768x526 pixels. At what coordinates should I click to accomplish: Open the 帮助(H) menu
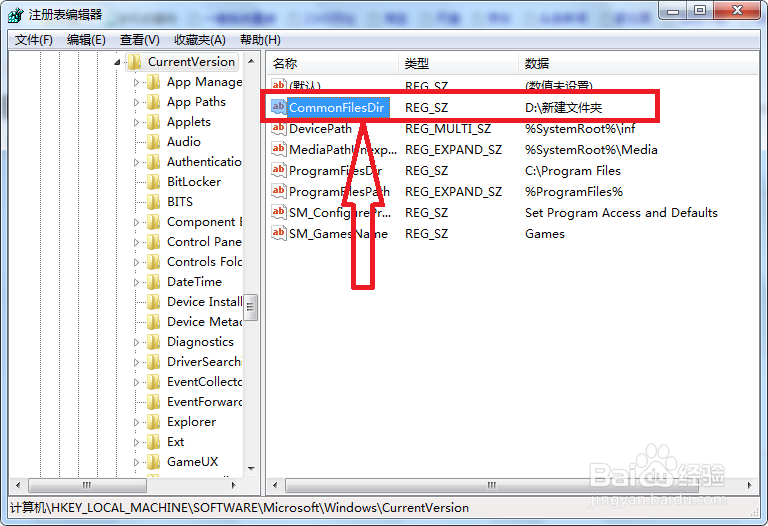(260, 40)
